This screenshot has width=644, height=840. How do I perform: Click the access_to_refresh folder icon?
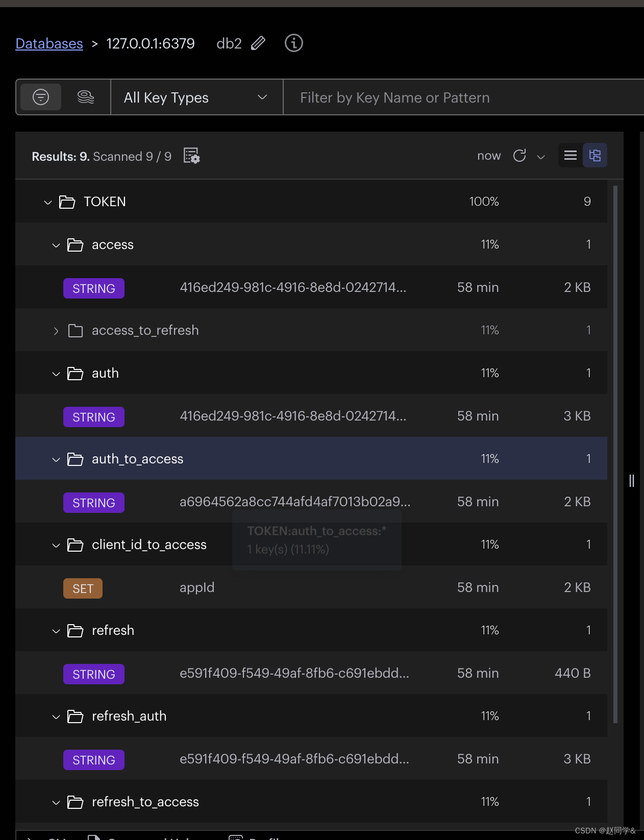[76, 331]
